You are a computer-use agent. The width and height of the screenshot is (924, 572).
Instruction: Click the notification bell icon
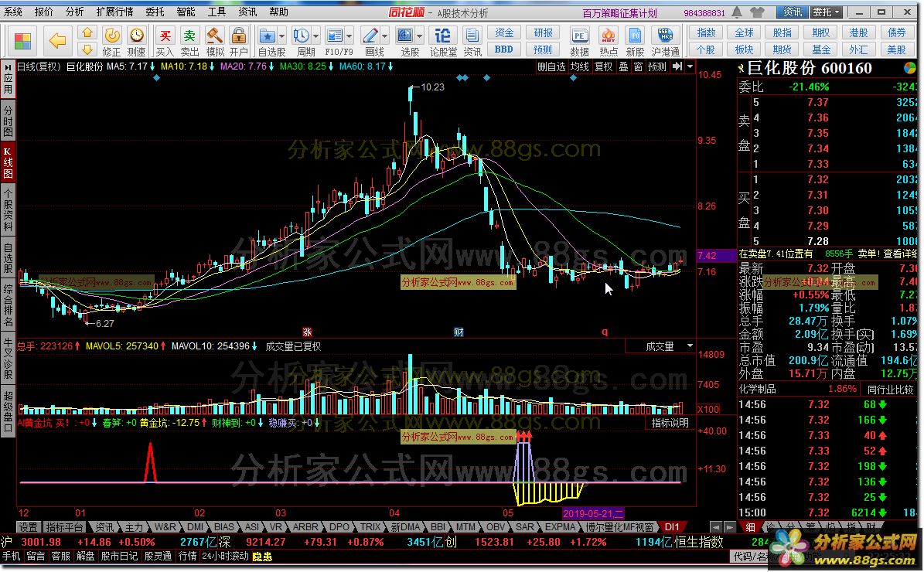click(x=737, y=12)
